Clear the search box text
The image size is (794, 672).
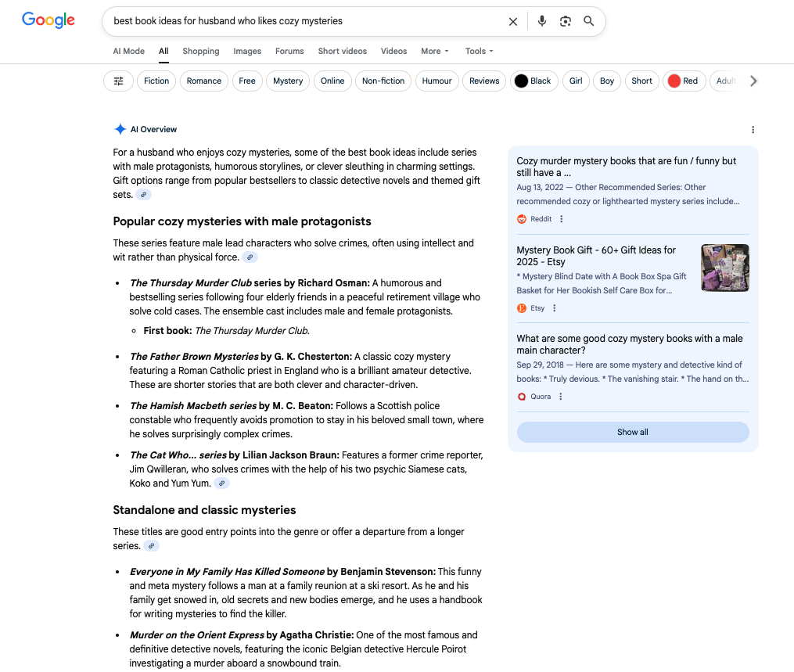click(513, 22)
